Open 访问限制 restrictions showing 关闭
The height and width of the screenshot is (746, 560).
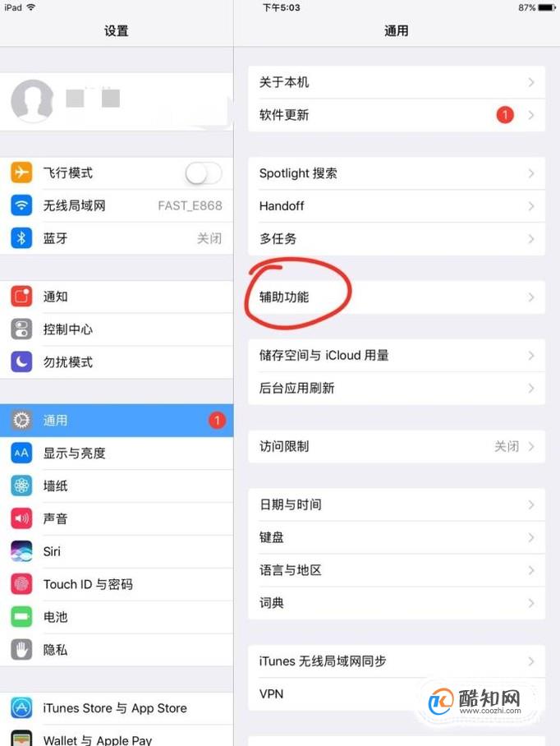coord(397,446)
